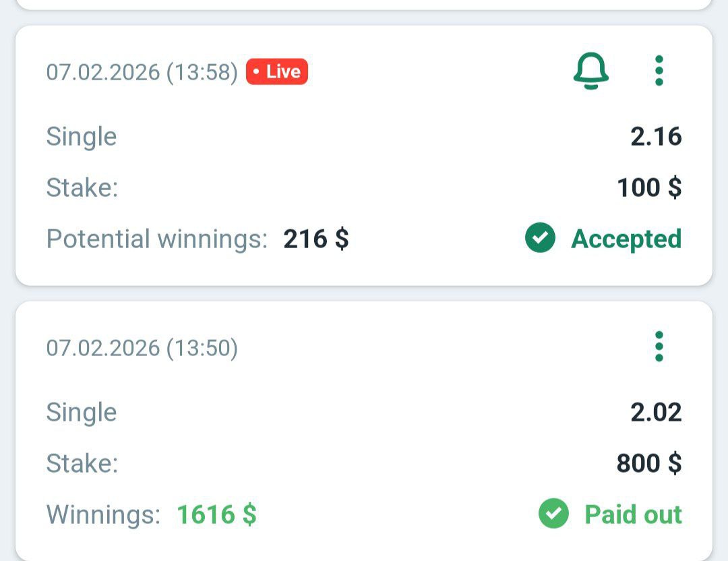
Task: Click the checkmark icon beside Paid out
Action: coord(553,514)
